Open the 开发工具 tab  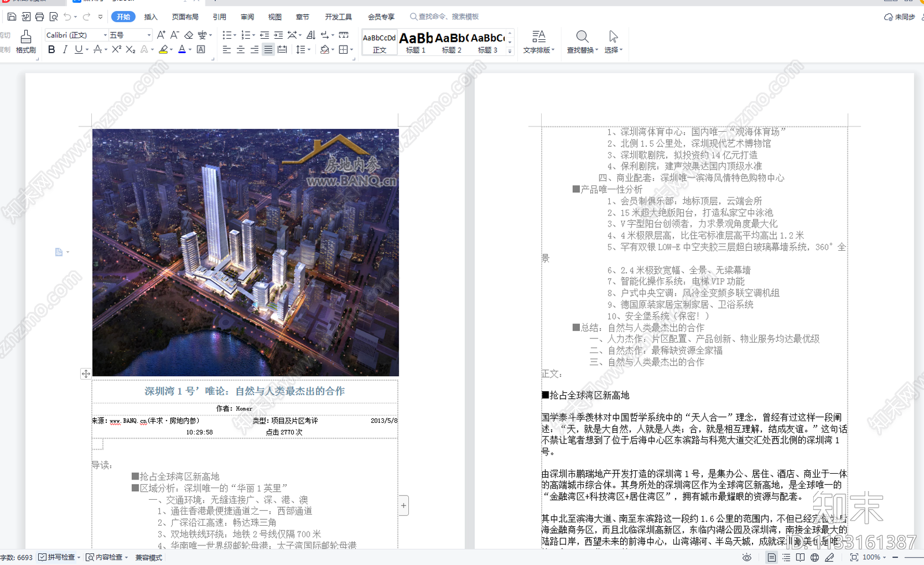coord(338,17)
